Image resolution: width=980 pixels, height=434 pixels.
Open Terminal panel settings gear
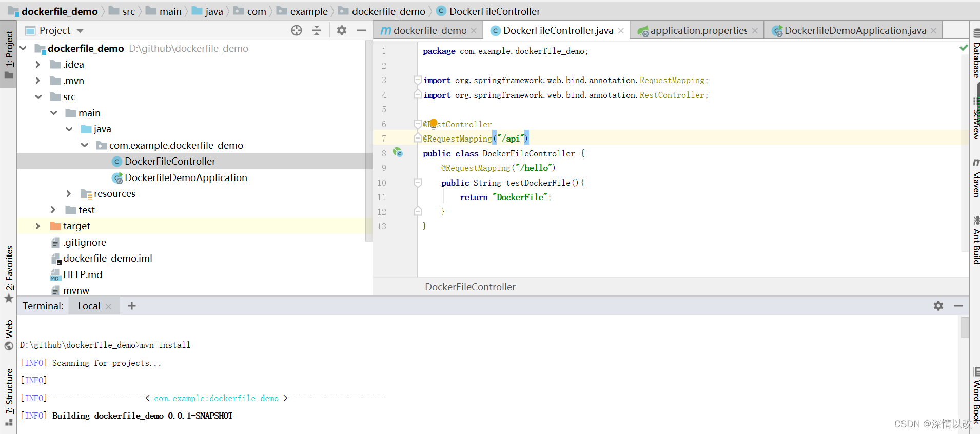click(938, 306)
